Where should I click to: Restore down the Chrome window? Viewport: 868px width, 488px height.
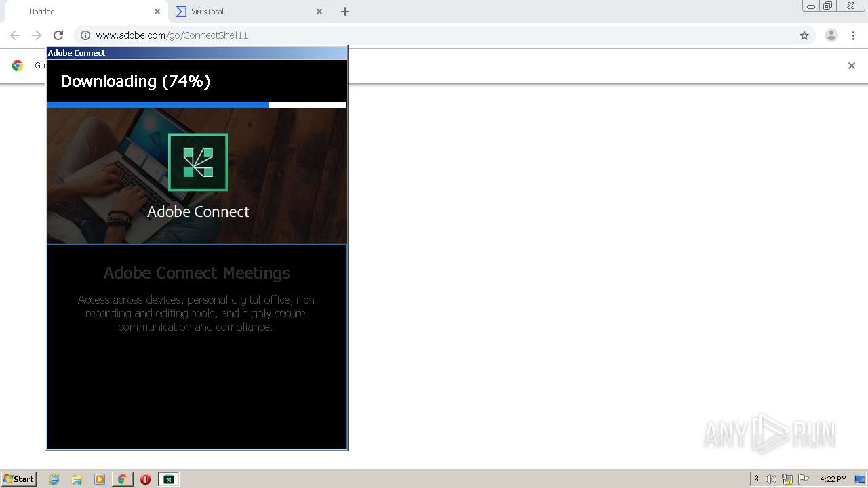828,5
